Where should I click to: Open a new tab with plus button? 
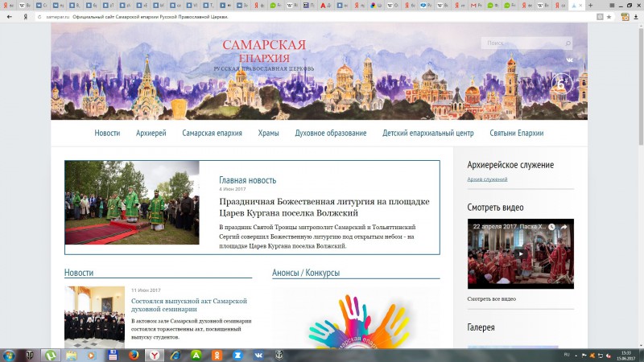click(591, 6)
